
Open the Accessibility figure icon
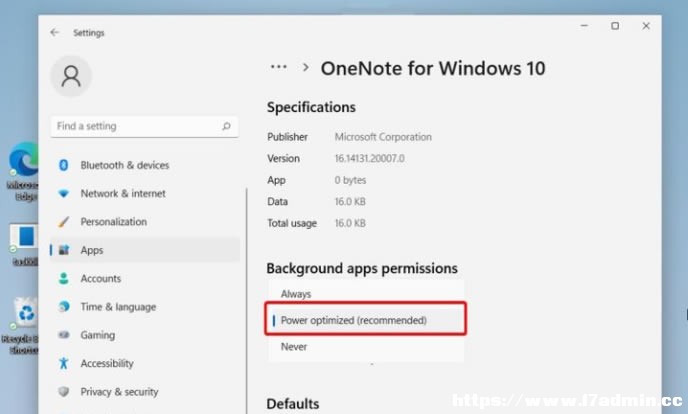tap(64, 363)
